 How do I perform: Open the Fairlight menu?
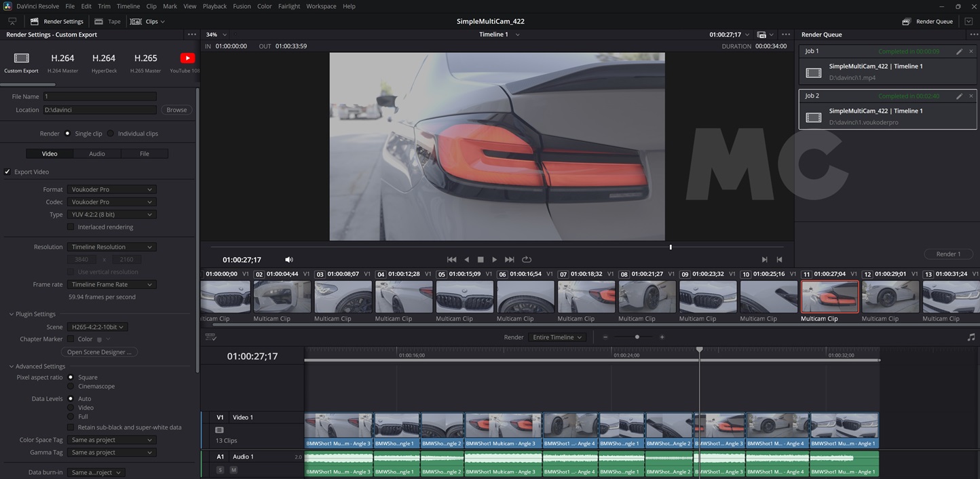coord(289,6)
